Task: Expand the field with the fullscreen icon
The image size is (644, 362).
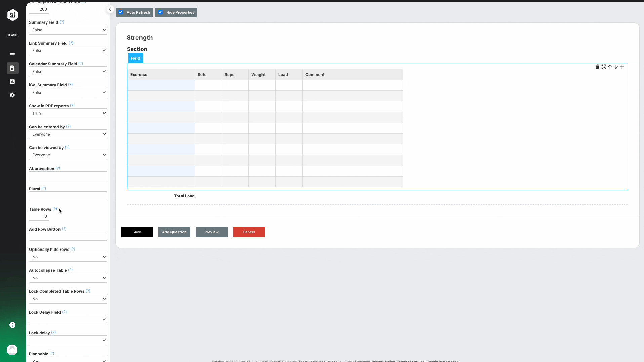Action: tap(604, 67)
